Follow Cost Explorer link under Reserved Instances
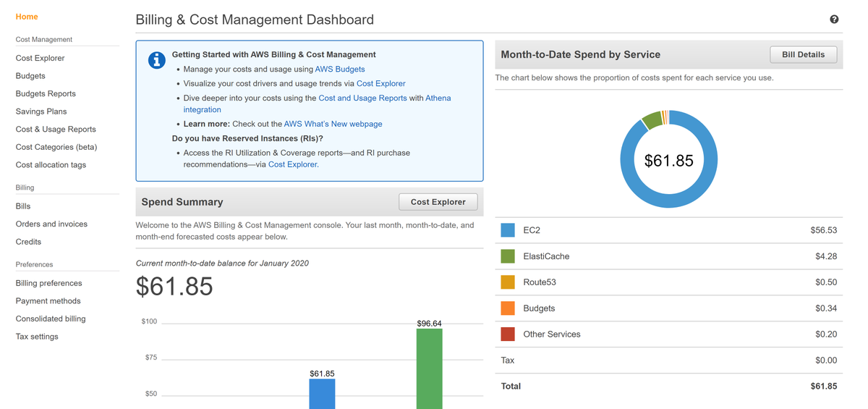The image size is (868, 409). (294, 164)
